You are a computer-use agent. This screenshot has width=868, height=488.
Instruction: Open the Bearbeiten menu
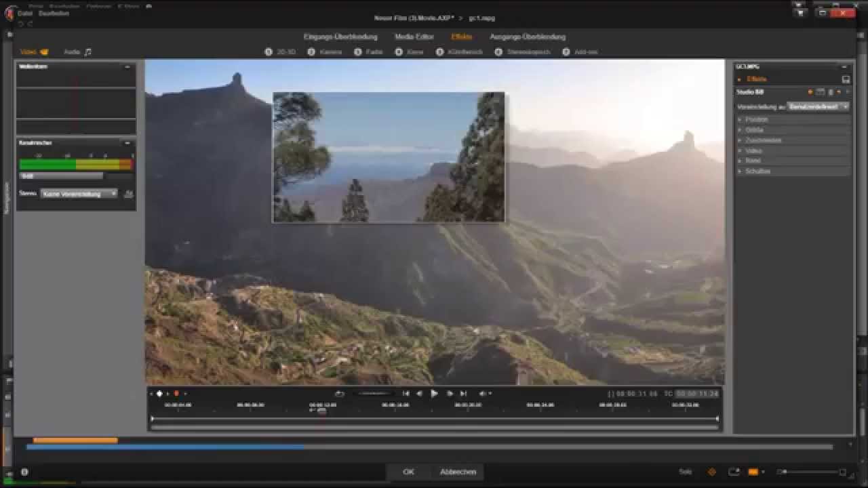[54, 13]
